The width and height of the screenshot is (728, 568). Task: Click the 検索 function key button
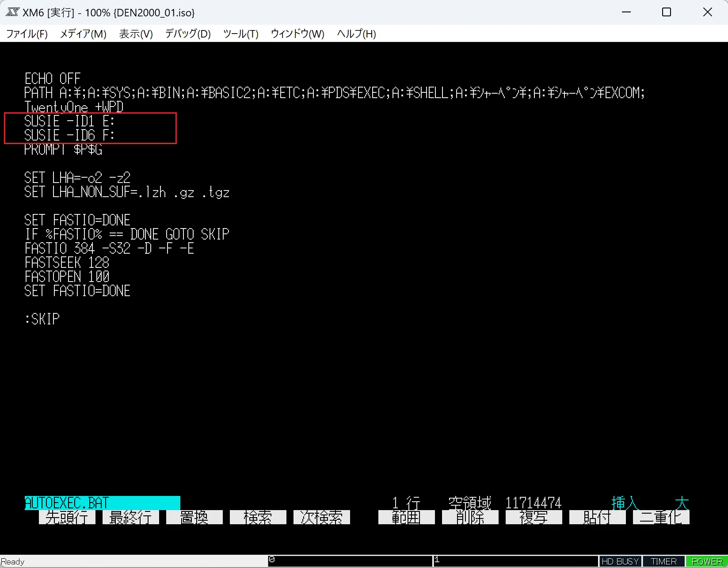point(258,517)
